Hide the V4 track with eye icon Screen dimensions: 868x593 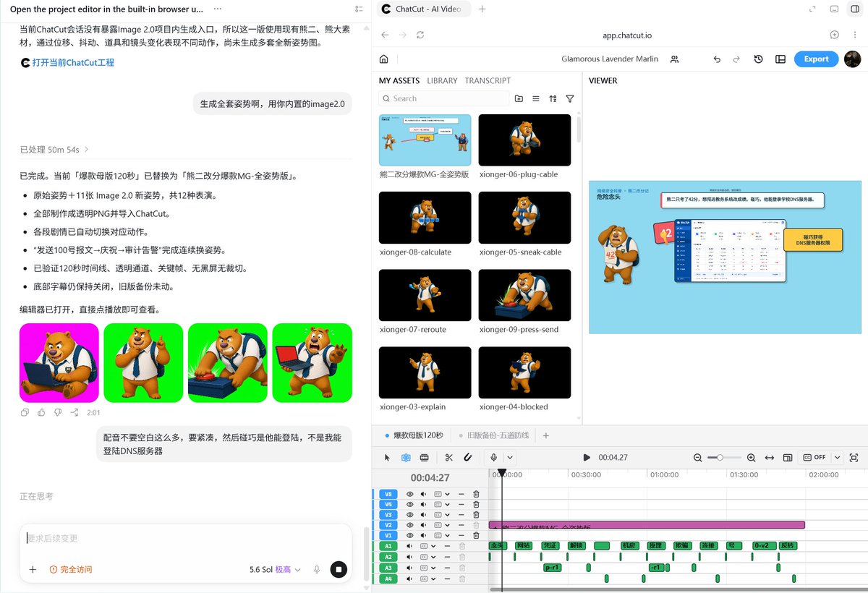pos(409,505)
